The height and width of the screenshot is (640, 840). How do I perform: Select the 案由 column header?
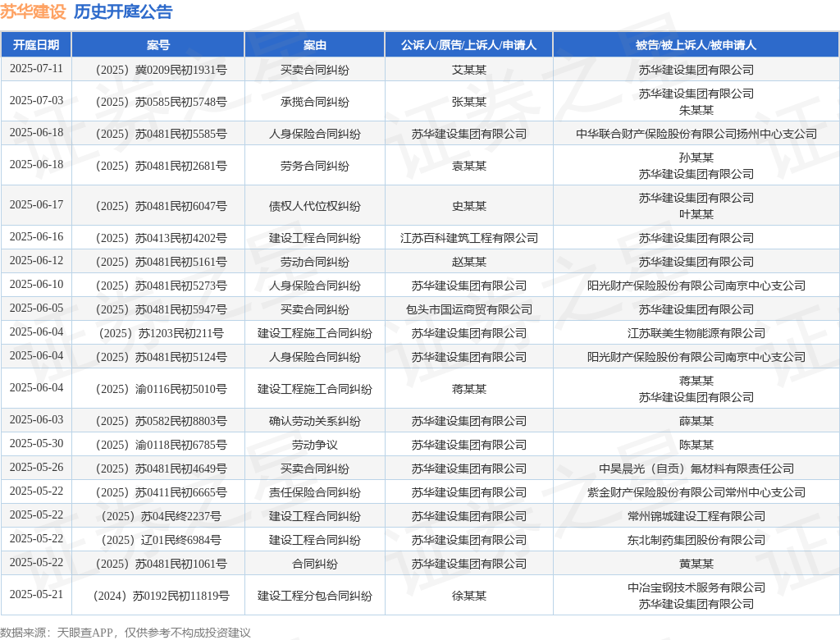(314, 45)
